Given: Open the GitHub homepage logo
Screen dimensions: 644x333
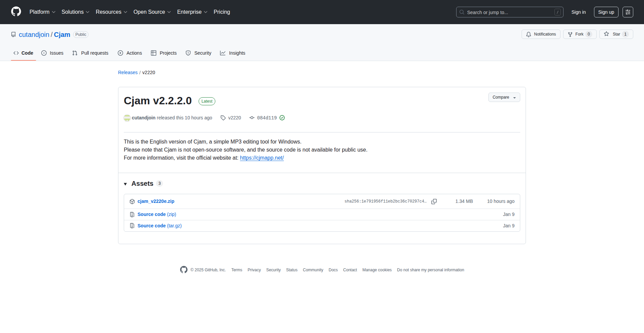Looking at the screenshot, I should coord(16,12).
